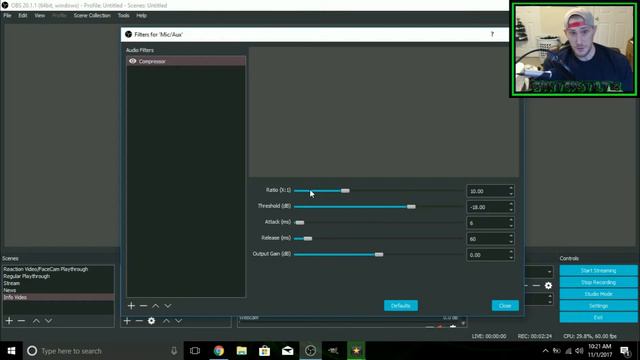This screenshot has height=360, width=640.
Task: Click the Start Streaming button
Action: click(598, 271)
